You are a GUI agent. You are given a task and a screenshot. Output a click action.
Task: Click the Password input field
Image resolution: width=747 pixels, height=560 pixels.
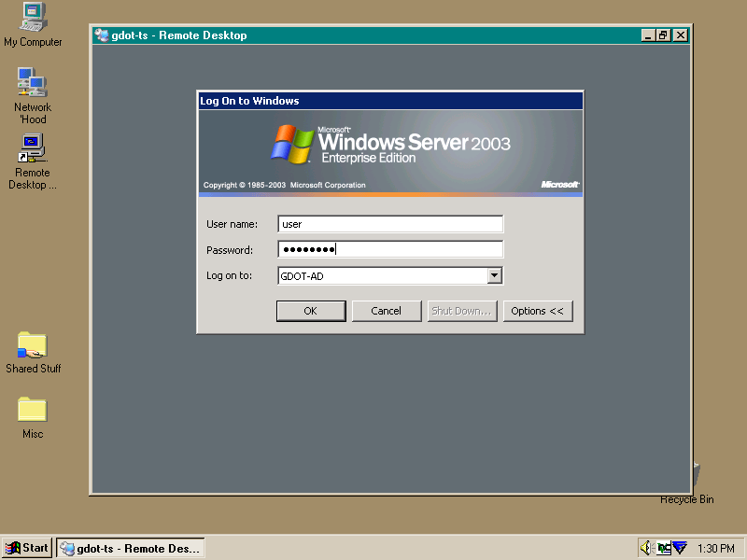pyautogui.click(x=389, y=249)
